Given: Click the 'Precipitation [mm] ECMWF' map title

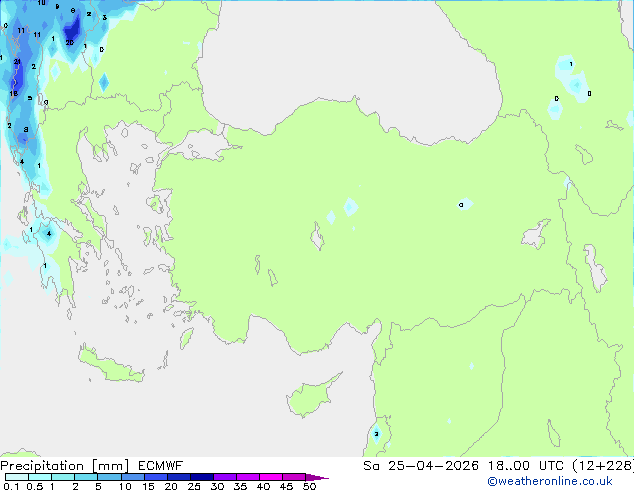Looking at the screenshot, I should [91, 466].
